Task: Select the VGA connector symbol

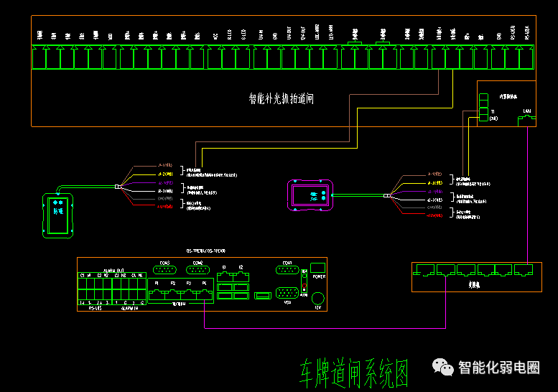Action: (287, 293)
